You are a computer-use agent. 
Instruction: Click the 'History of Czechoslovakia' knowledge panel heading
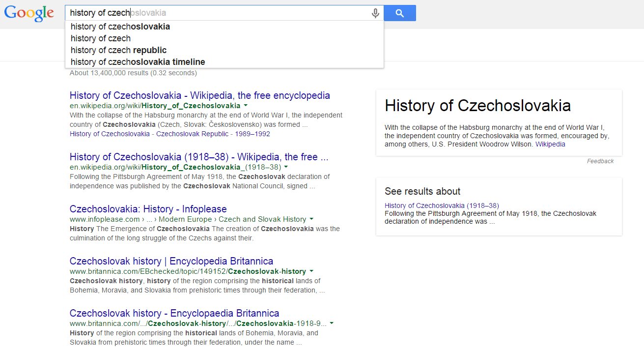(x=477, y=106)
